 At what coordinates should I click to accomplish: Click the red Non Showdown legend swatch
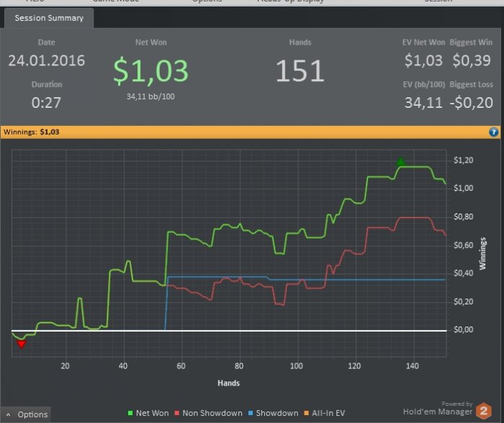click(x=177, y=413)
